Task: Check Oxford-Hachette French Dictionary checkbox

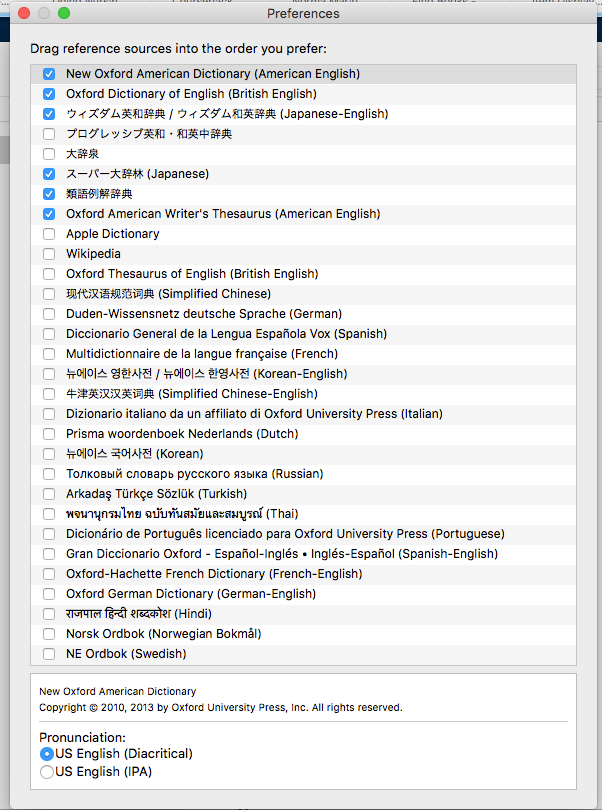Action: point(49,574)
